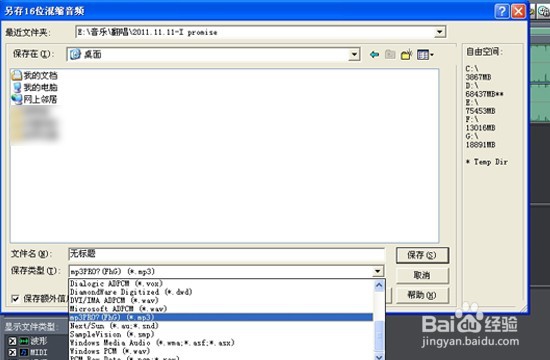Click the format list scrollbar thumb

point(379,335)
